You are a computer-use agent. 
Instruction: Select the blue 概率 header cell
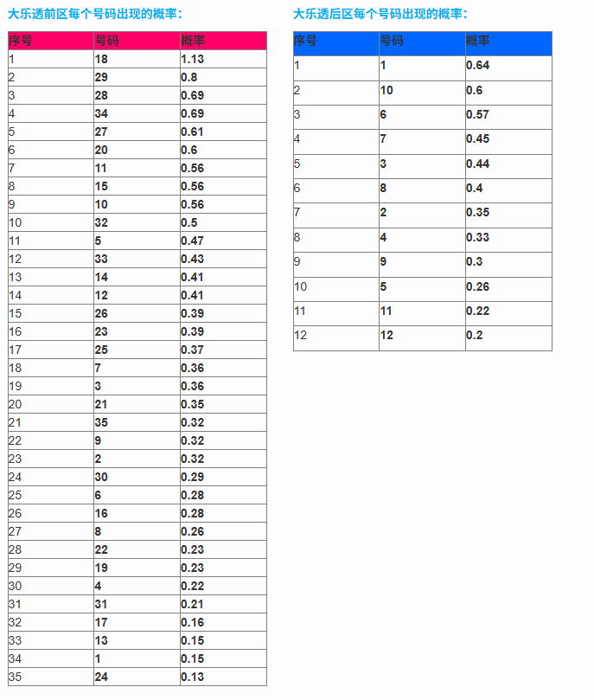tap(508, 44)
